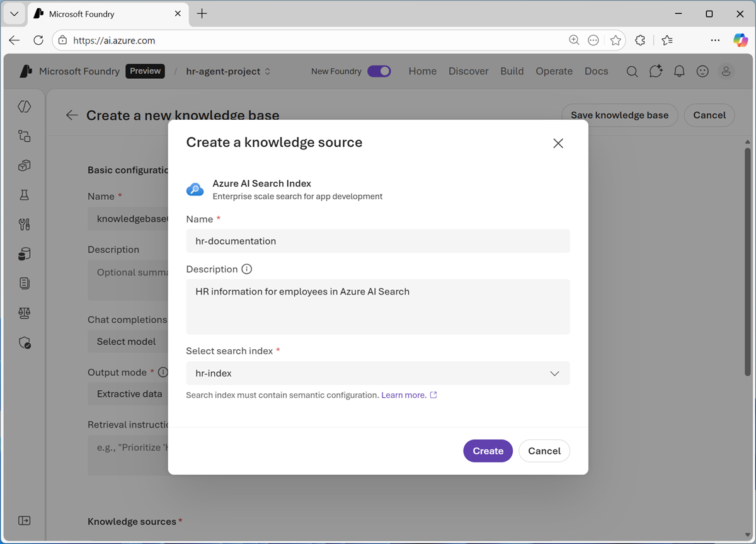Click the knowledge source Name field
The image size is (756, 544).
click(x=378, y=241)
